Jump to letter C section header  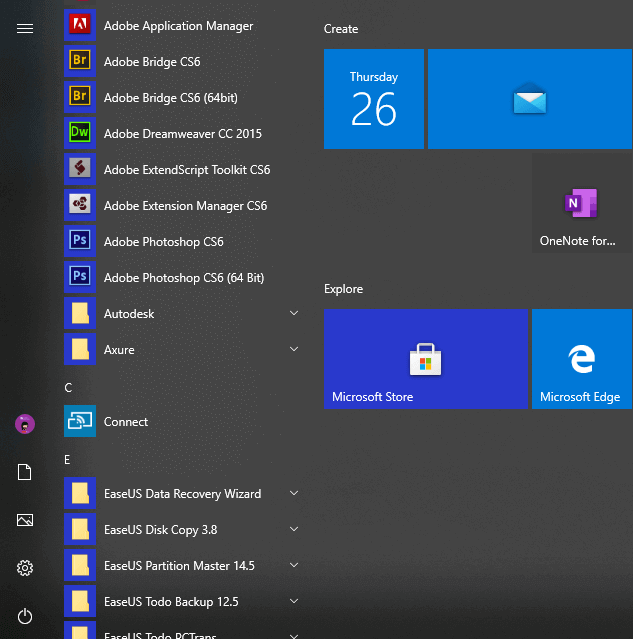[x=68, y=387]
